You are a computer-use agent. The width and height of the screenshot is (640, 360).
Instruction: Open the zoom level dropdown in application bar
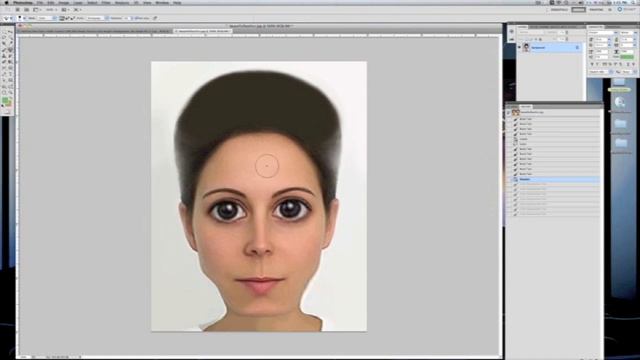(51, 10)
